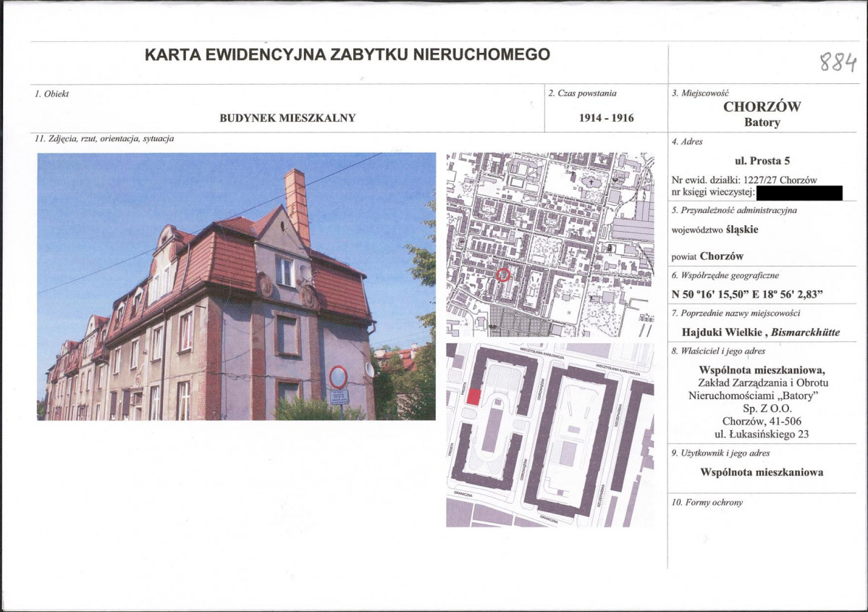Screen dimensions: 868x612
Task: Click the red highlighted building on the site plan
Action: pyautogui.click(x=474, y=396)
